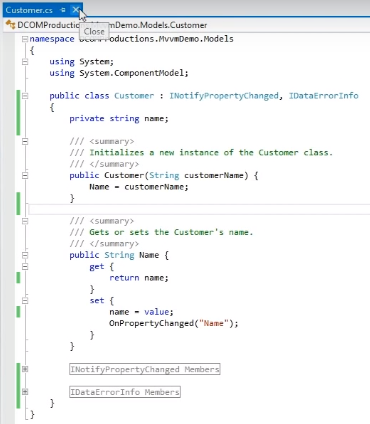Image resolution: width=370 pixels, height=424 pixels.
Task: Collapse the namespace block outline
Action: click(25, 39)
